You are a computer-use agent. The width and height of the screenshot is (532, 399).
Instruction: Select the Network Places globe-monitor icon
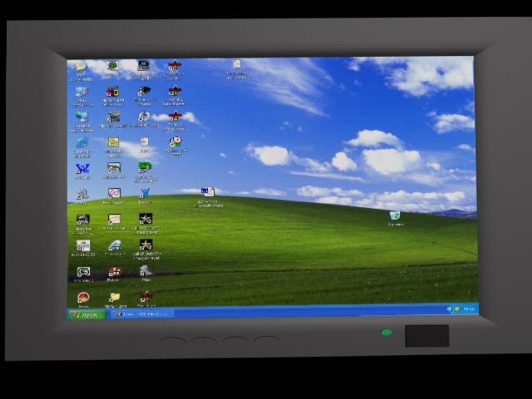82,117
